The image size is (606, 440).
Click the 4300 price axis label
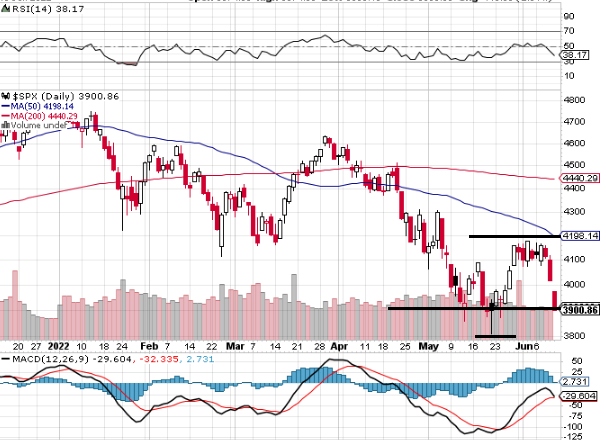pyautogui.click(x=574, y=212)
